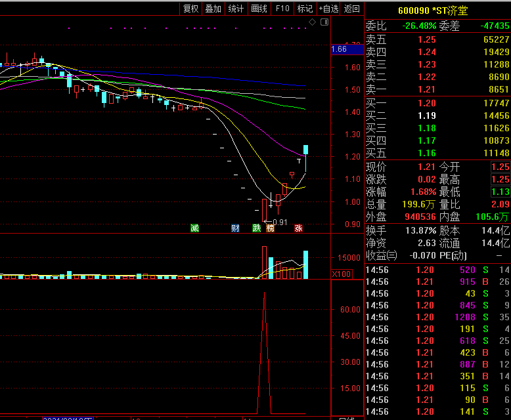Click 净资 value 2.63
This screenshot has width=511, height=420.
pos(426,243)
